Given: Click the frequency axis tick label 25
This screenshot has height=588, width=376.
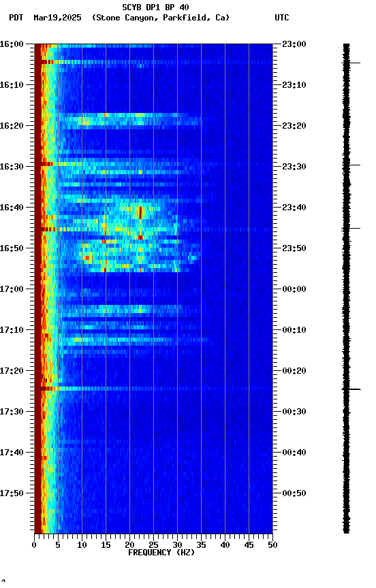Looking at the screenshot, I should click(153, 545).
